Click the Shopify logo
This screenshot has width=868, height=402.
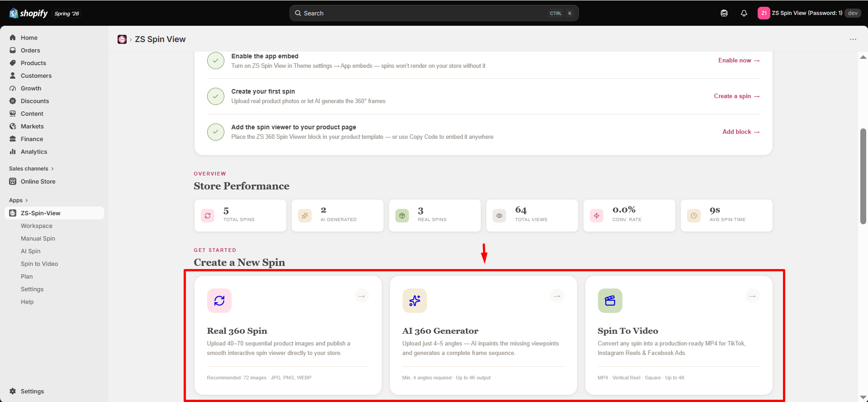pos(28,13)
